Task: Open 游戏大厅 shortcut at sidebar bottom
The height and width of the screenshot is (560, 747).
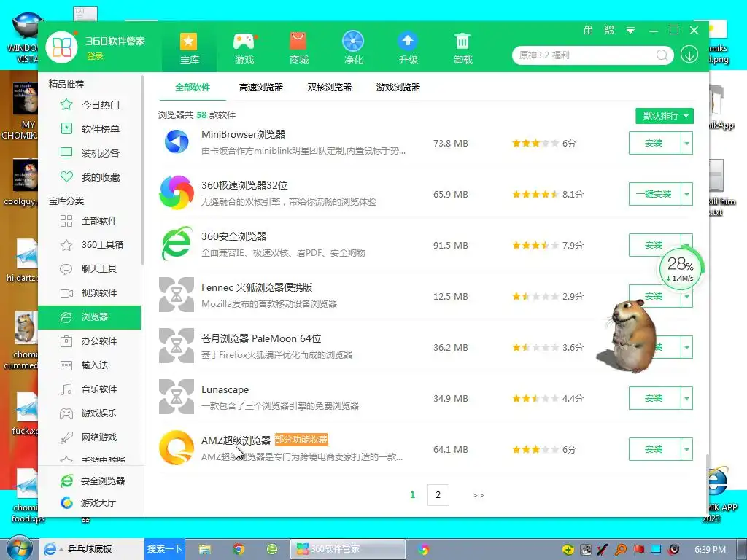Action: 88,502
